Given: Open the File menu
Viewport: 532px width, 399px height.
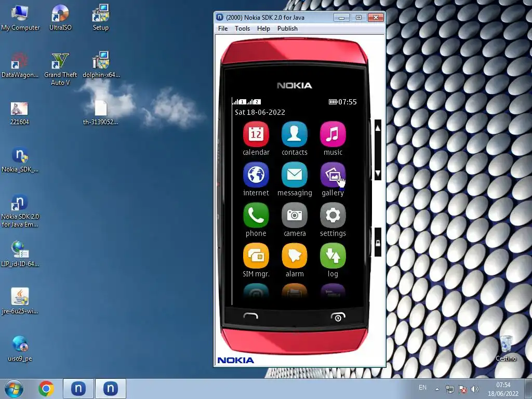Looking at the screenshot, I should 223,29.
